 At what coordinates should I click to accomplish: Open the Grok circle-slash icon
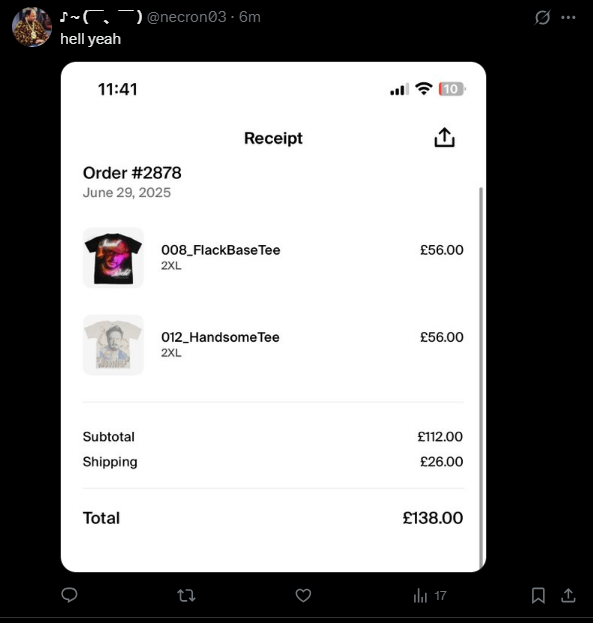[542, 17]
